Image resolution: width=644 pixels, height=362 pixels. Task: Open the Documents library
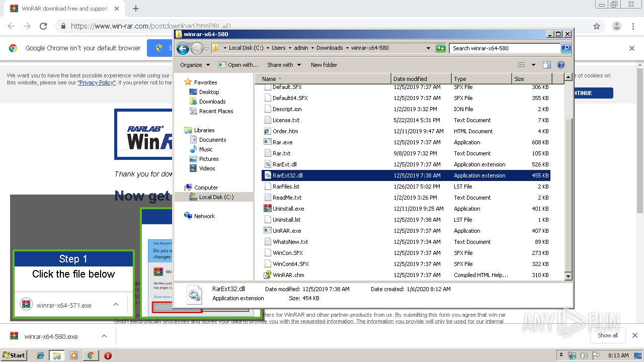(212, 140)
